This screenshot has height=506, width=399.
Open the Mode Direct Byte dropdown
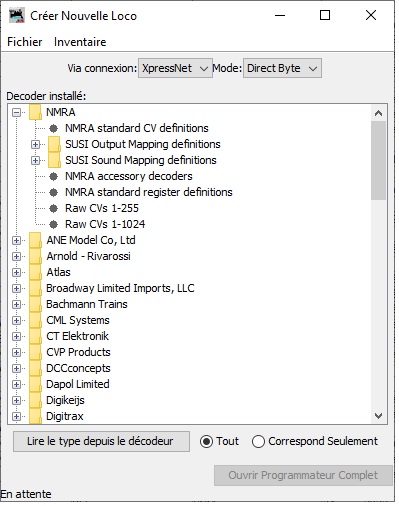tap(282, 68)
